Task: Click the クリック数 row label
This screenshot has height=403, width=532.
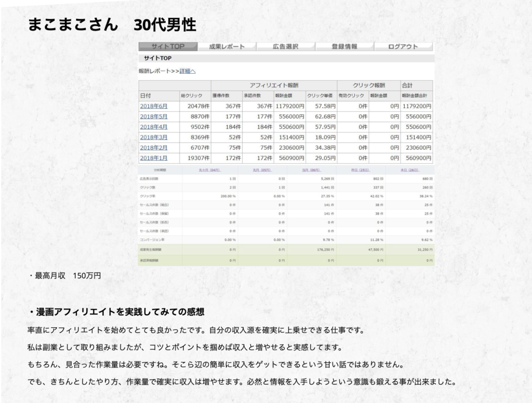Action: coord(147,187)
